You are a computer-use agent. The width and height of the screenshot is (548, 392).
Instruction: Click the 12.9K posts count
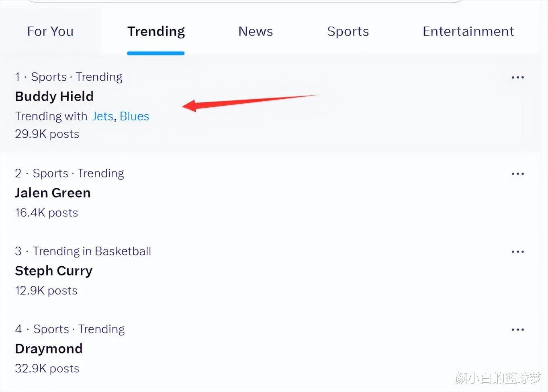46,291
